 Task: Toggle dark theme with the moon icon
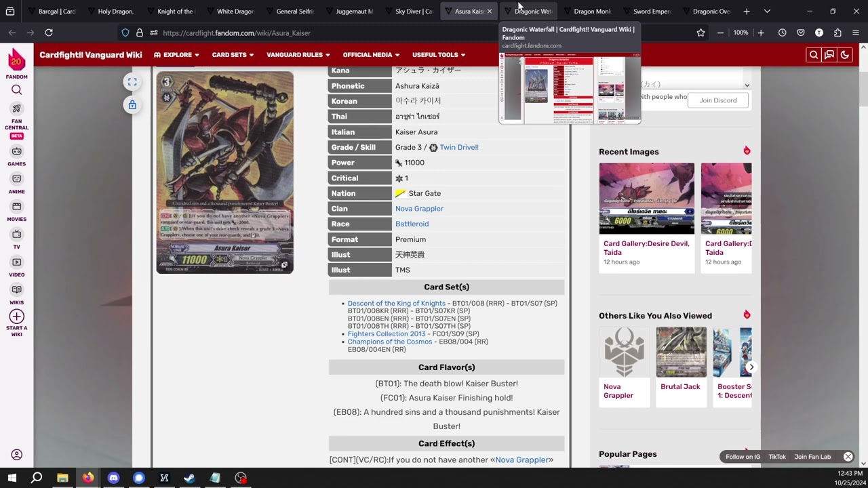(844, 55)
